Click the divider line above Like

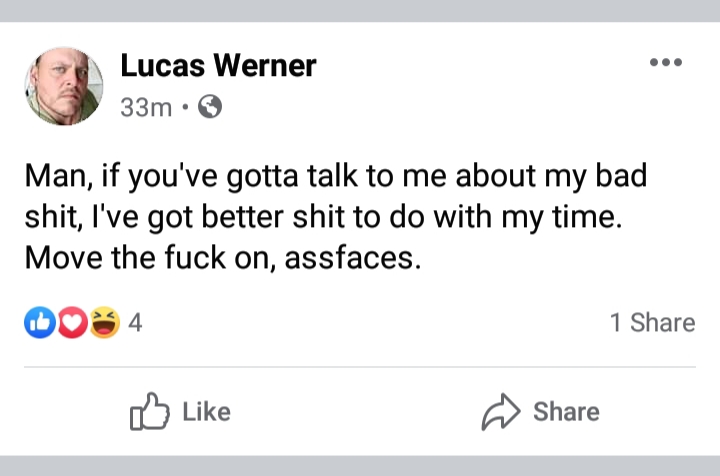coord(360,367)
